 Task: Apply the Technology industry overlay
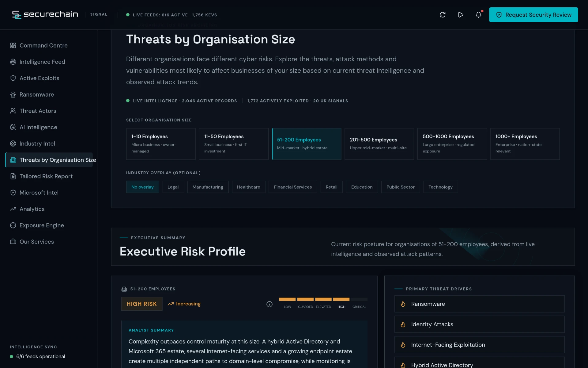440,187
